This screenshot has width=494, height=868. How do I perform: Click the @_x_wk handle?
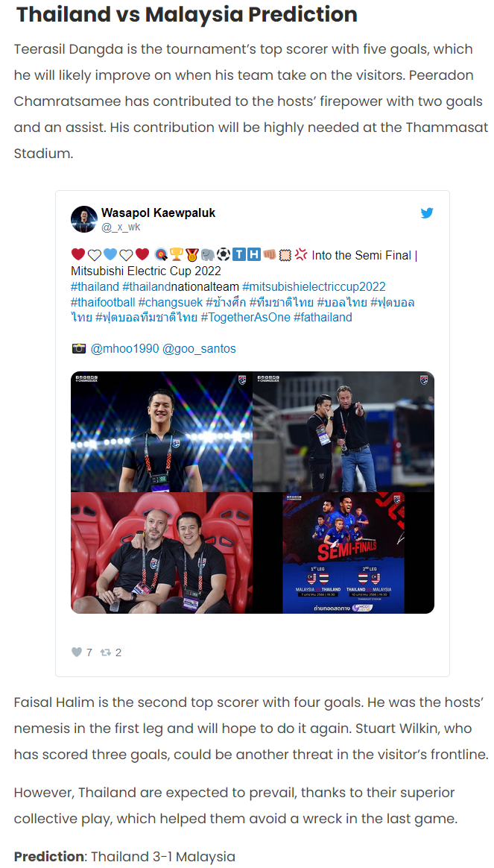click(x=121, y=227)
